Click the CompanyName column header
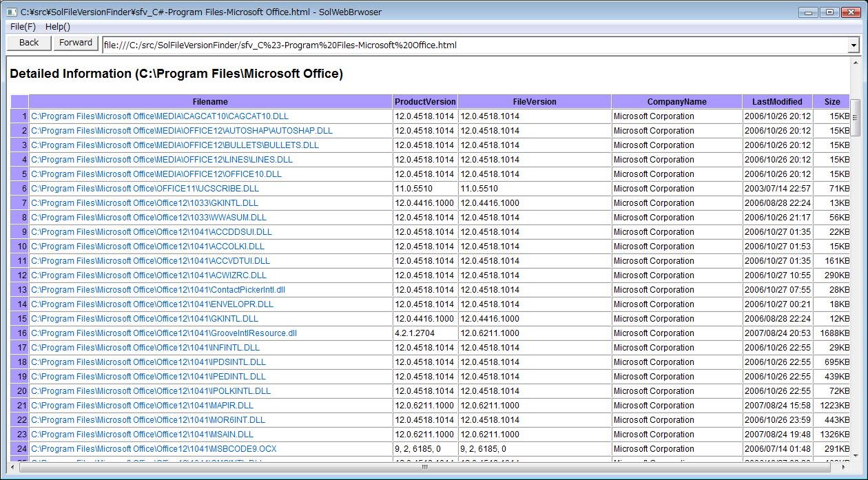 [676, 102]
